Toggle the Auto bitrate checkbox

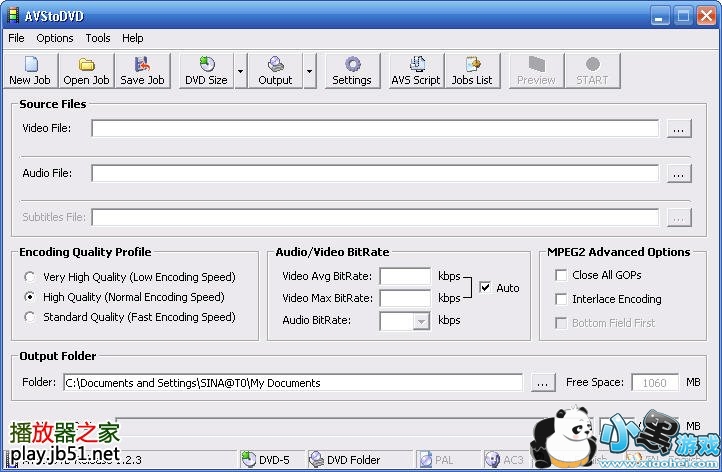point(485,288)
